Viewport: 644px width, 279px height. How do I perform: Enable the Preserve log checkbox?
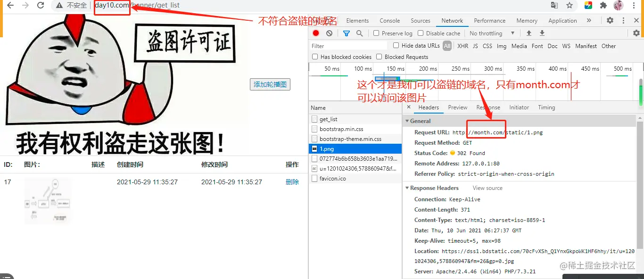coord(376,33)
